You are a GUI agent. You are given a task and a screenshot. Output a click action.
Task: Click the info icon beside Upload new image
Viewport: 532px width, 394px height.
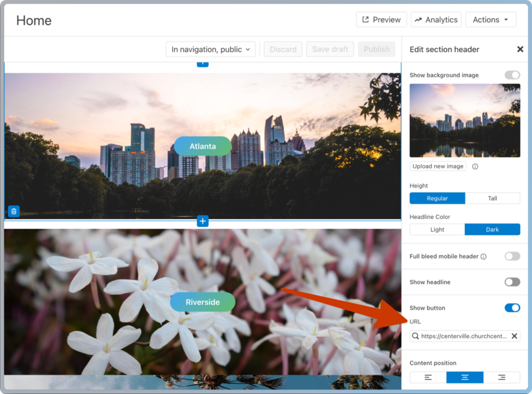pyautogui.click(x=475, y=166)
